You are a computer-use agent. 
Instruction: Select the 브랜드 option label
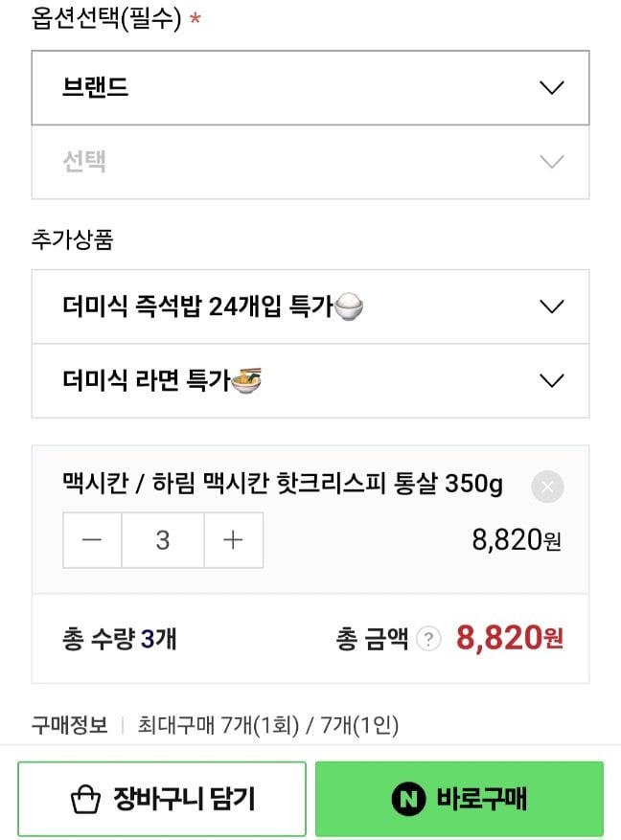point(96,88)
